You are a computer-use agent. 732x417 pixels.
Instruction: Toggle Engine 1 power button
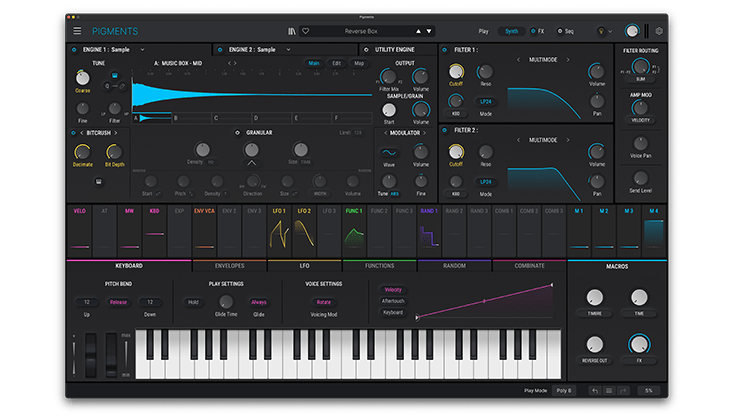tap(74, 49)
